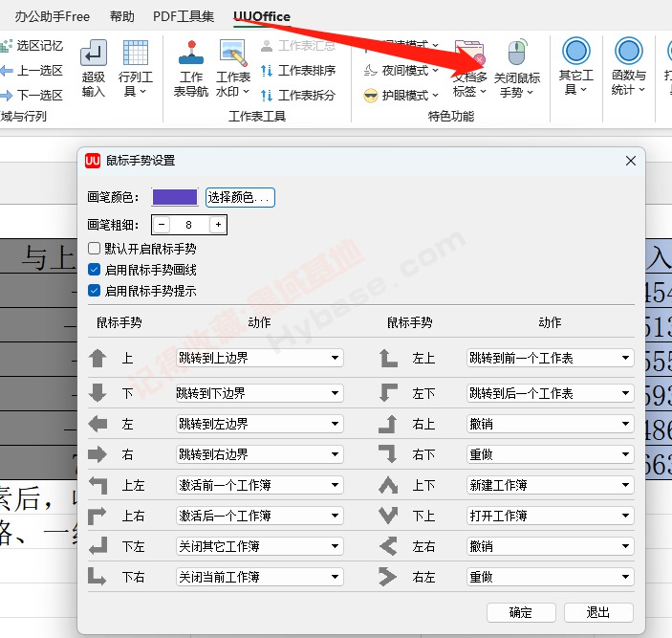
Task: Open the 超级输入 tool
Action: [x=93, y=69]
